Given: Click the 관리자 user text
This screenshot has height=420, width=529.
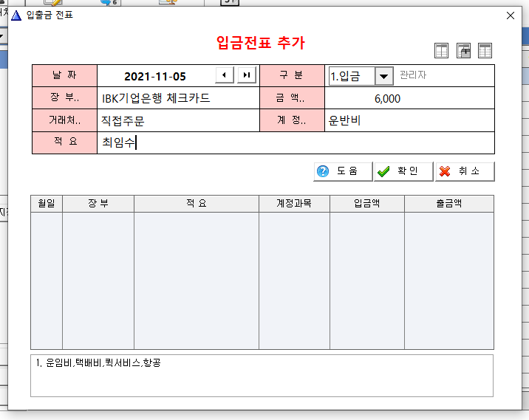Looking at the screenshot, I should point(413,75).
